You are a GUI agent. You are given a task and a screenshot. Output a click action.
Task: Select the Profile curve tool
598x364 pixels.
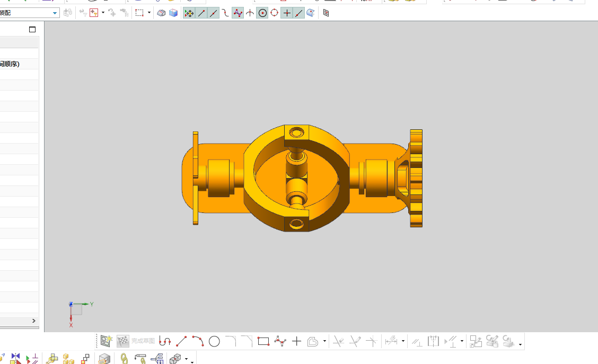pyautogui.click(x=165, y=341)
